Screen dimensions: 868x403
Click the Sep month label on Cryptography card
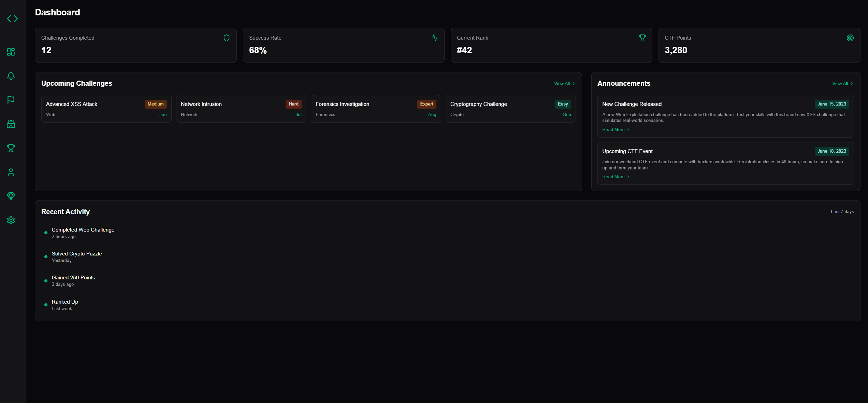(567, 115)
